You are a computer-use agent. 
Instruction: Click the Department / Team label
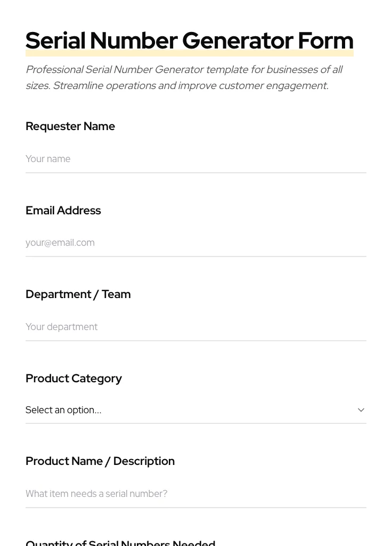point(78,294)
